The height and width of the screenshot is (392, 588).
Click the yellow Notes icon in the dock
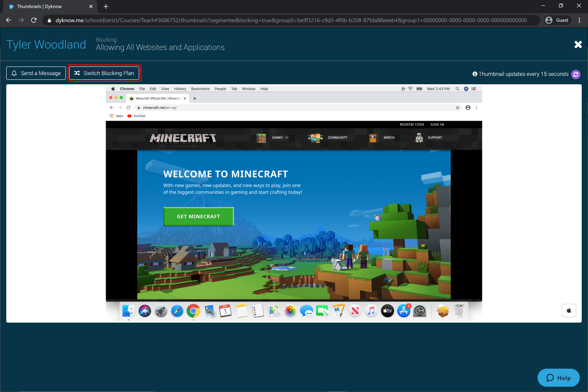click(241, 311)
